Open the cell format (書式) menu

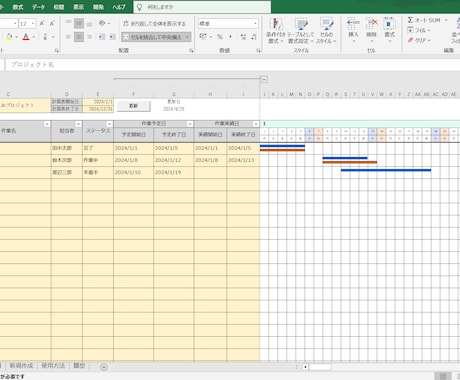pyautogui.click(x=389, y=31)
